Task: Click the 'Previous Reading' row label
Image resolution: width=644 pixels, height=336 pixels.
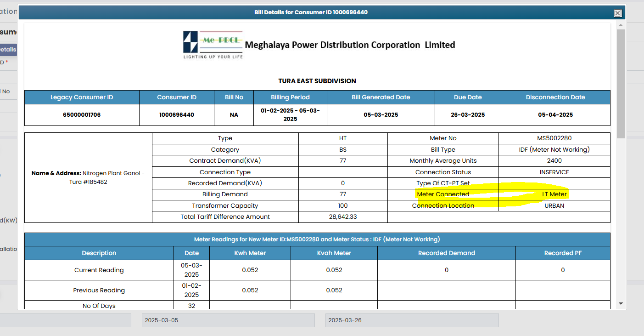Action: 99,290
